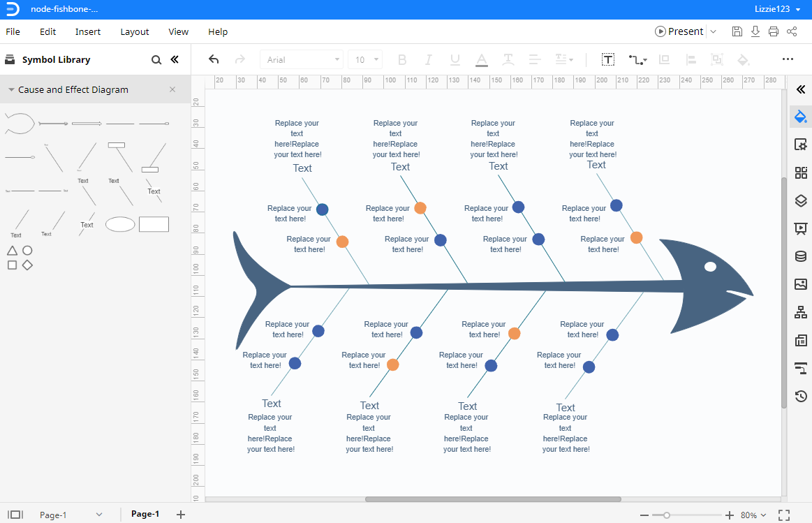Image resolution: width=812 pixels, height=523 pixels.
Task: Click the Undo arrow in the toolbar
Action: pos(214,59)
